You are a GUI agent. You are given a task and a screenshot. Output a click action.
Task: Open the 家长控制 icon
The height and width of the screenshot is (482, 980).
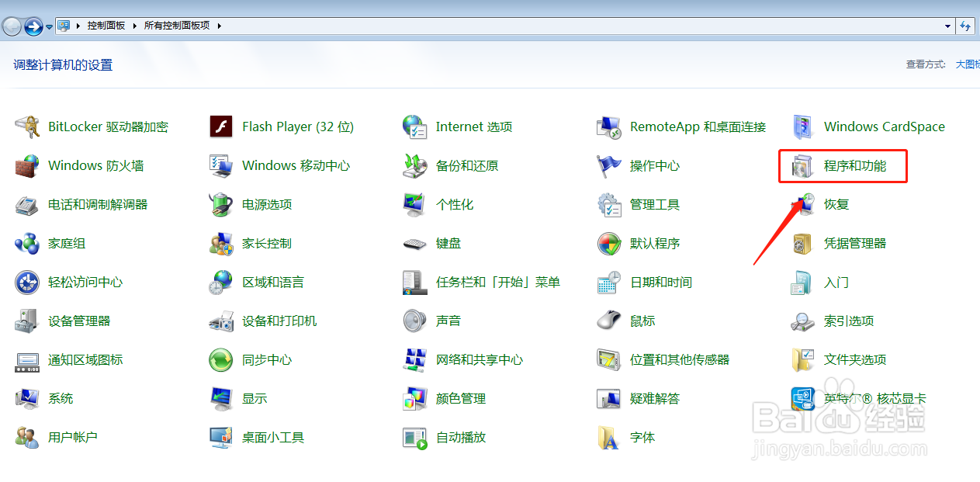pos(221,243)
